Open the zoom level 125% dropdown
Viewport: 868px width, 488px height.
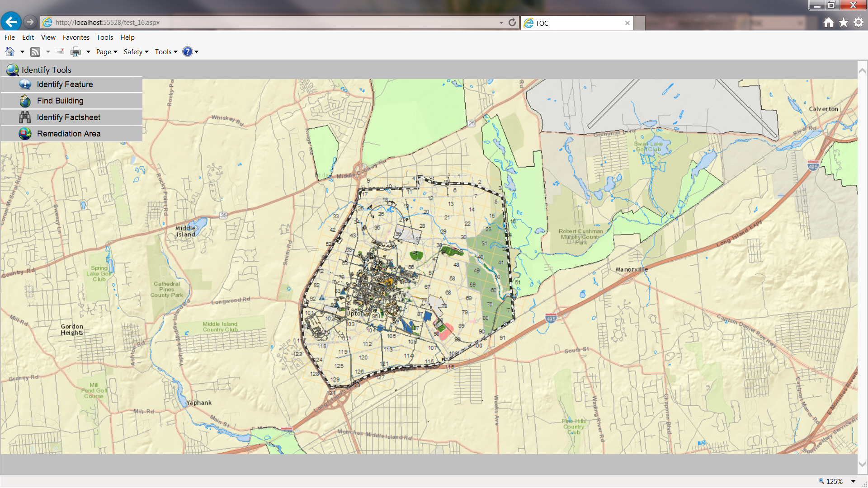[x=853, y=482]
